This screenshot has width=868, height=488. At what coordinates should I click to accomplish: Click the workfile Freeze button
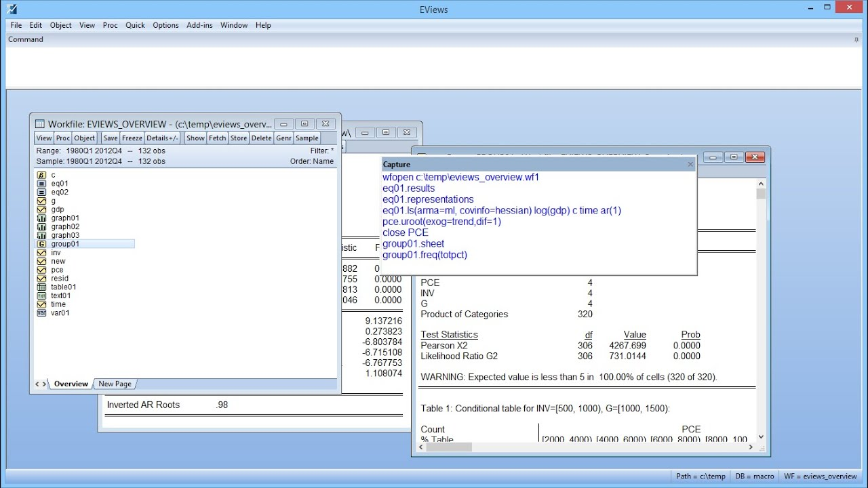click(x=132, y=138)
